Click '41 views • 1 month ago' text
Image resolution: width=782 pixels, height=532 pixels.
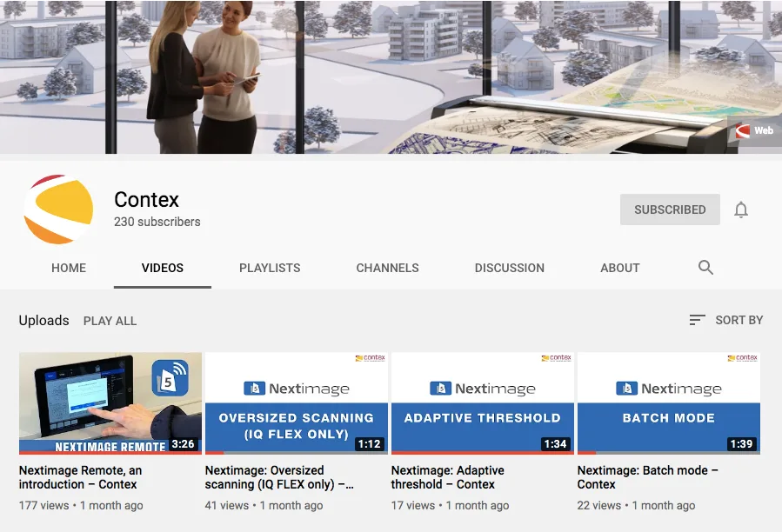264,506
